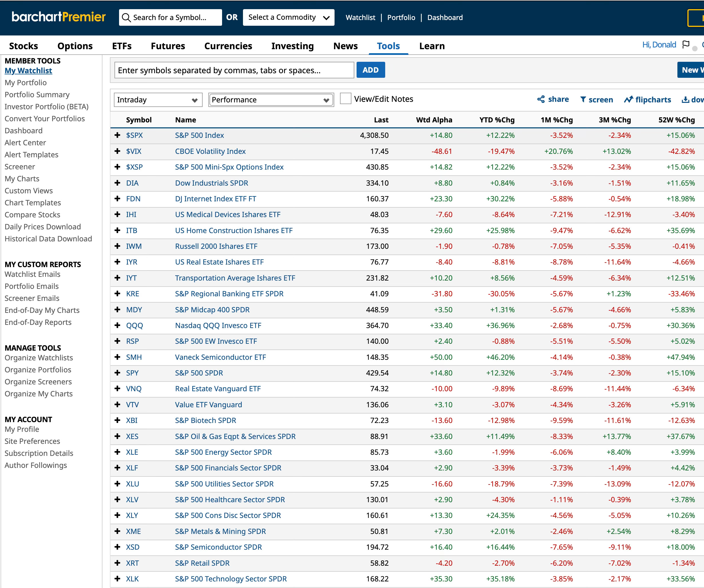Click plus icon on the XLY row
The height and width of the screenshot is (588, 704).
117,515
